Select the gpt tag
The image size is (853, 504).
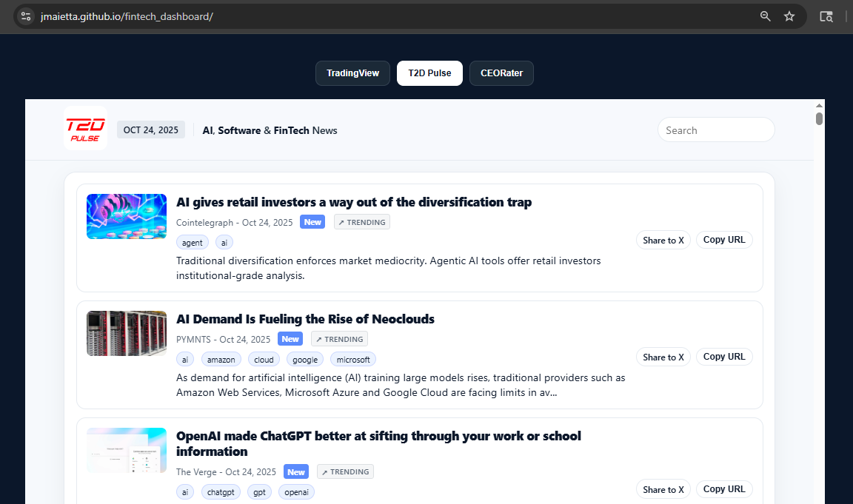coord(259,492)
